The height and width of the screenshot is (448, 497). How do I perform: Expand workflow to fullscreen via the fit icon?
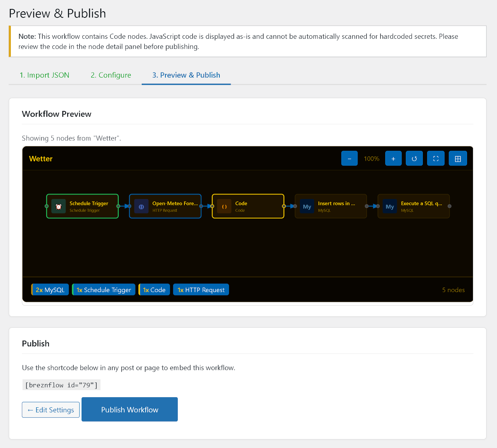435,158
